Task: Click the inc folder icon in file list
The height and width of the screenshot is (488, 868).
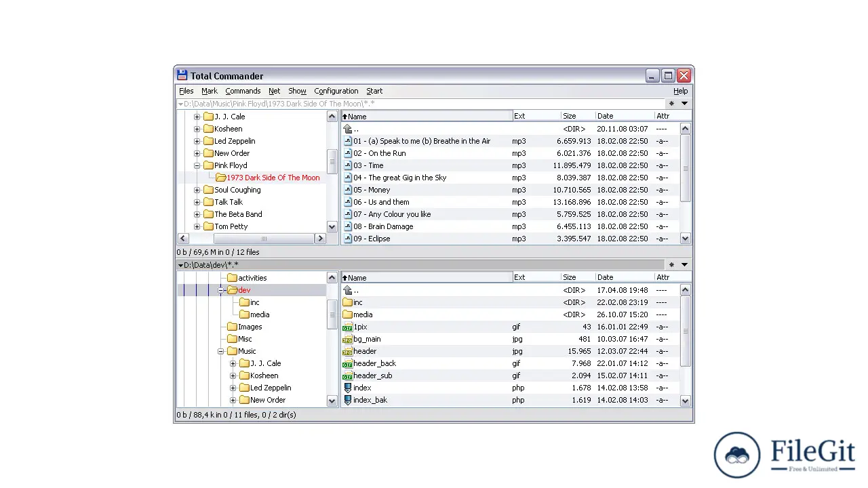Action: click(x=348, y=302)
